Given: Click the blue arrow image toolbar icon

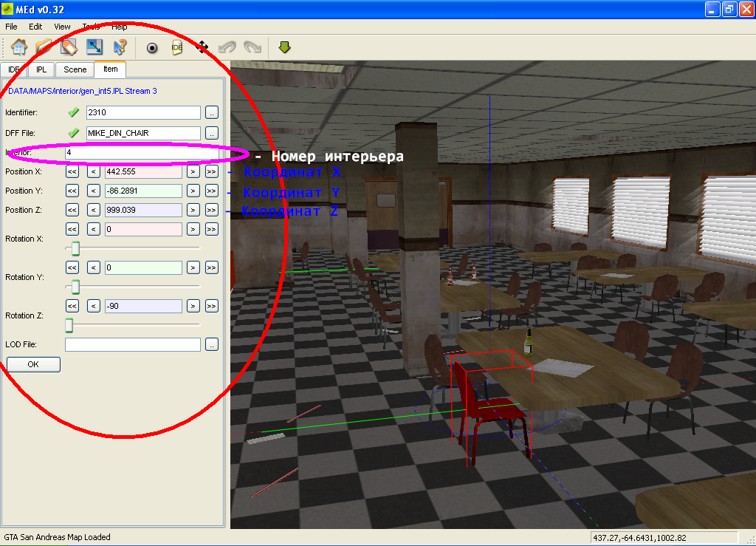Looking at the screenshot, I should coord(94,47).
